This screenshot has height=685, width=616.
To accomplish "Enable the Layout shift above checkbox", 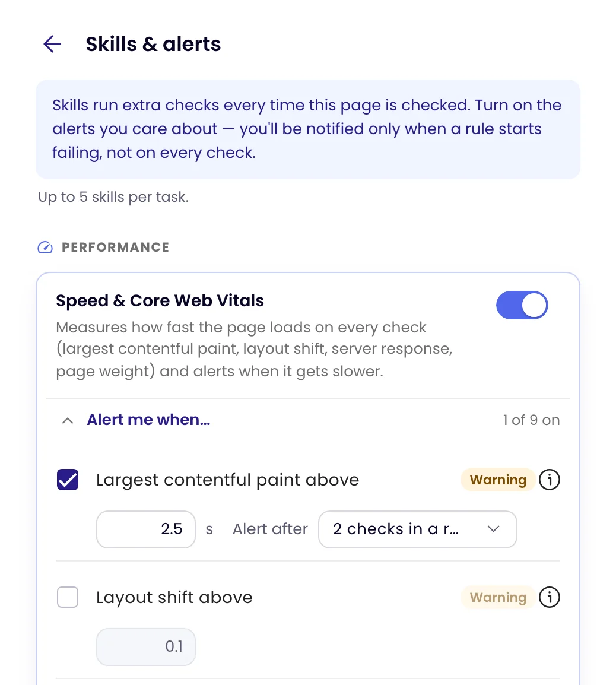I will (x=68, y=597).
